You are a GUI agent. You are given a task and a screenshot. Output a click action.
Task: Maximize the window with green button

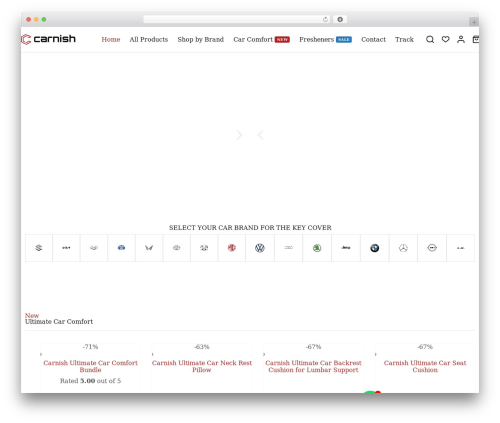point(44,19)
